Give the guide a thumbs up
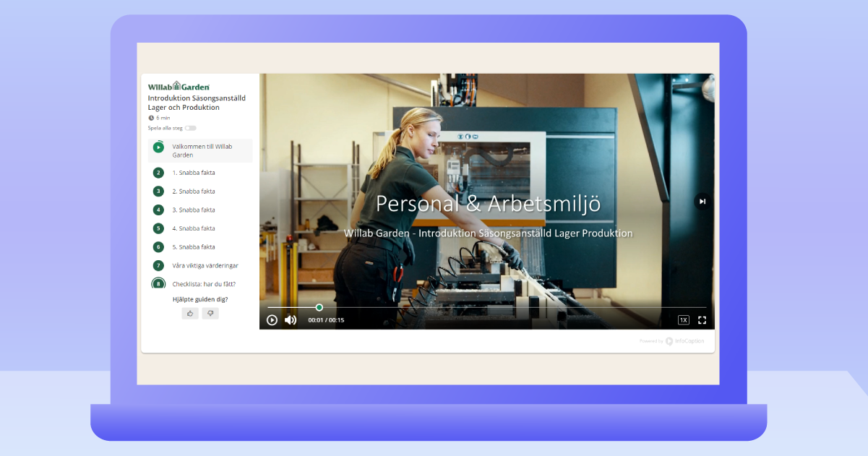The width and height of the screenshot is (868, 456). [190, 313]
